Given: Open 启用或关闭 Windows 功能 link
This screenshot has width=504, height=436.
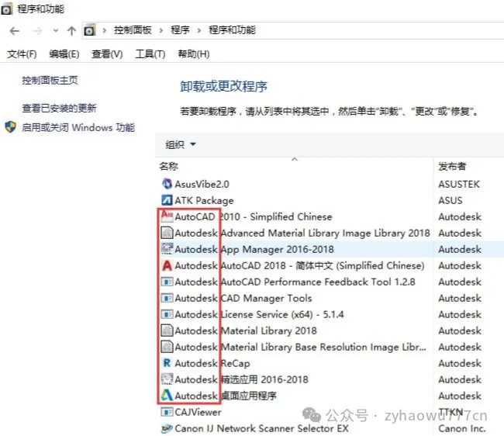Looking at the screenshot, I should pos(78,128).
